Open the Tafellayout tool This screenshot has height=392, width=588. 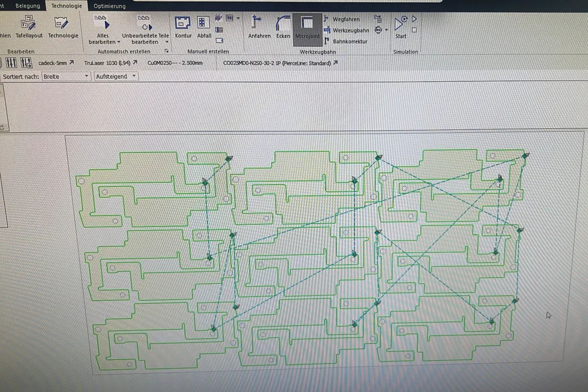click(x=29, y=27)
